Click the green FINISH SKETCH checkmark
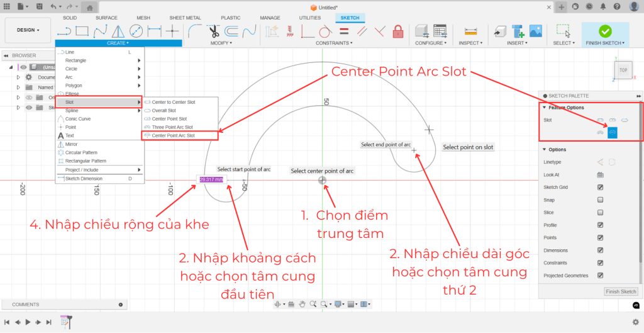This screenshot has width=644, height=333. (605, 30)
